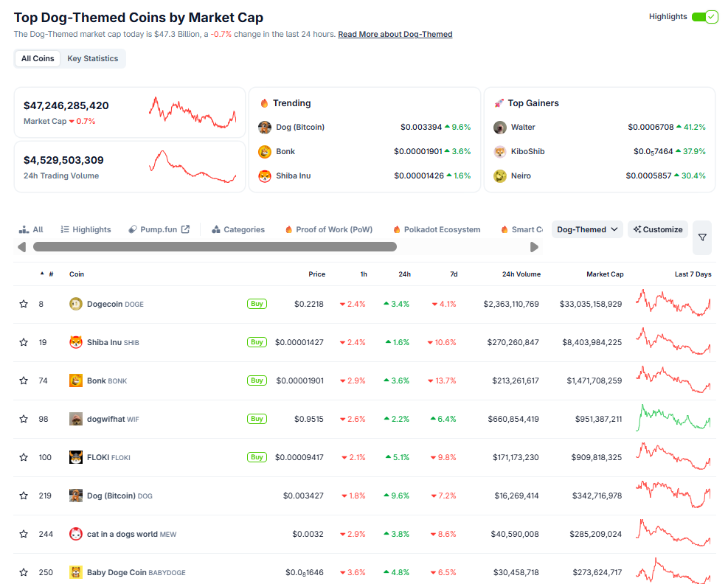Select Proof of Work (PoW) tab
This screenshot has width=728, height=584.
click(329, 229)
